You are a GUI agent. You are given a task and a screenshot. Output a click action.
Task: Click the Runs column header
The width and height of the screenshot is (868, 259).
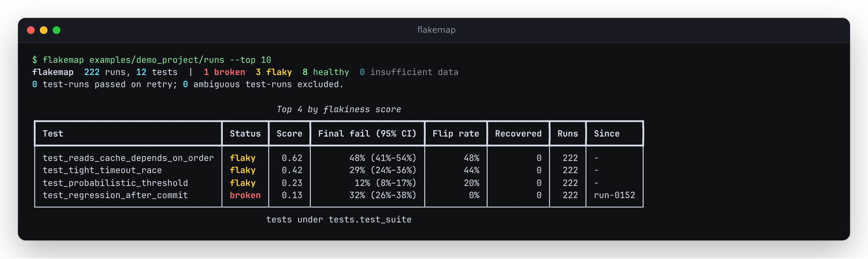[x=568, y=134]
